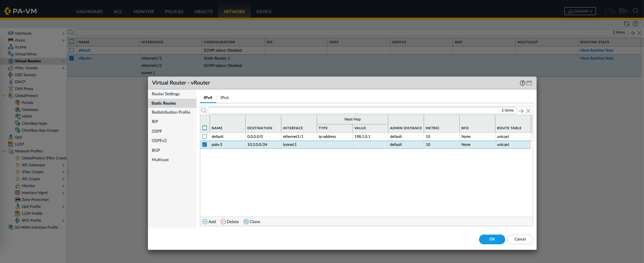Click the refresh icon in top right
Image resolution: width=644 pixels, height=263 pixels.
[626, 24]
